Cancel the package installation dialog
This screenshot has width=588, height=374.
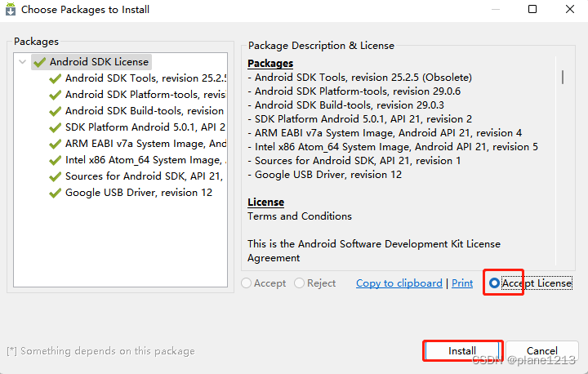542,351
